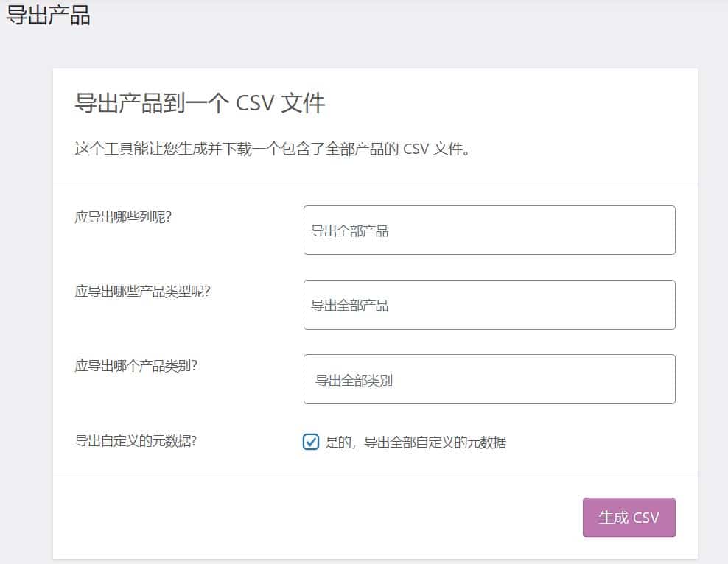Open the product types selector field

point(489,305)
